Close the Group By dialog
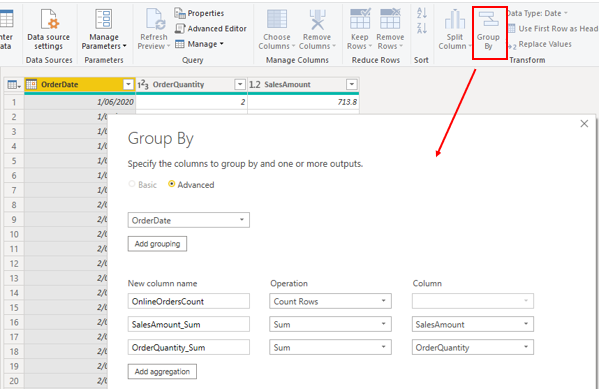Screen dimensions: 601x389 point(584,124)
